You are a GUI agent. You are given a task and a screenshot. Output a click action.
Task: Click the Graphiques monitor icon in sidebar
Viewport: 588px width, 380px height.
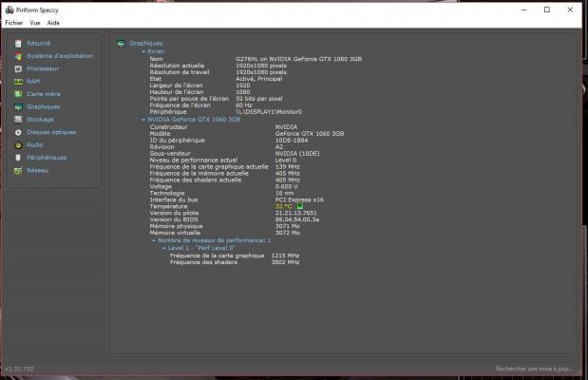pos(18,107)
